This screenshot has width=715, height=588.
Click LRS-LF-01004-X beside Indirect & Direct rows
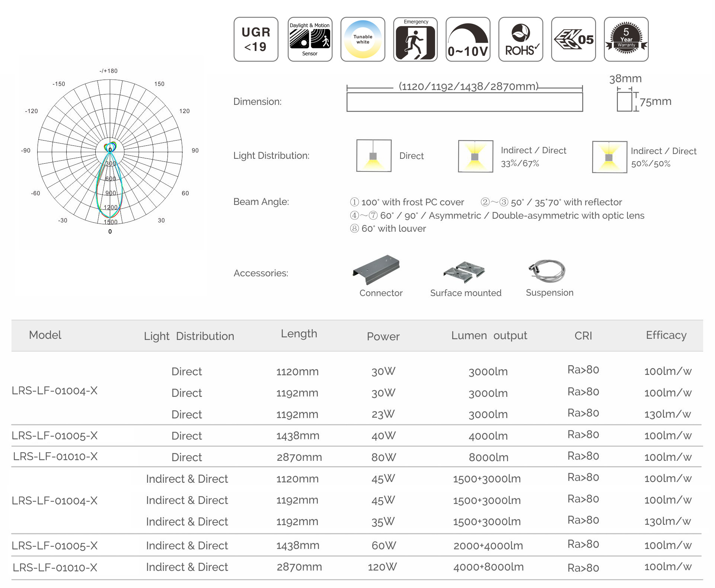coord(55,501)
